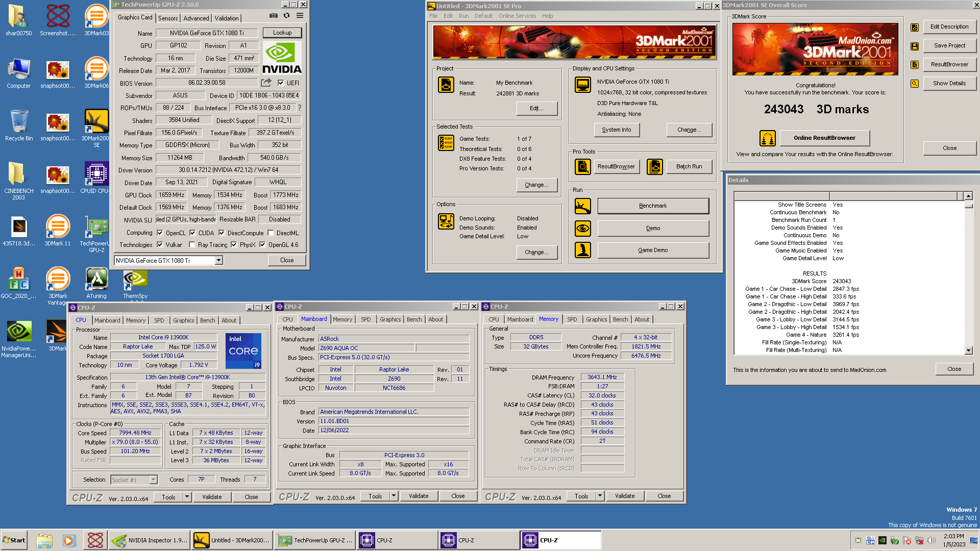Click the Benchmark button in 3DMark2001

(x=653, y=206)
